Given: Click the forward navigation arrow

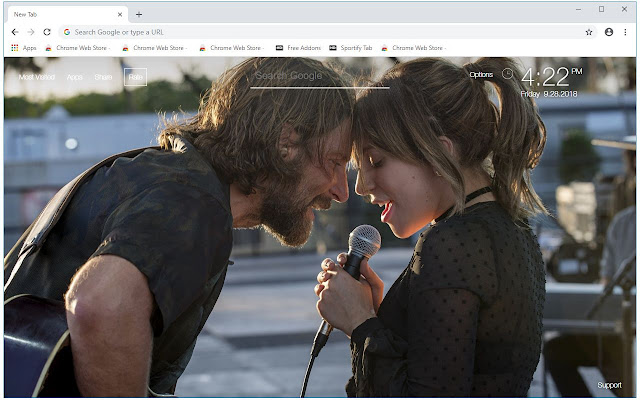Looking at the screenshot, I should click(x=31, y=32).
